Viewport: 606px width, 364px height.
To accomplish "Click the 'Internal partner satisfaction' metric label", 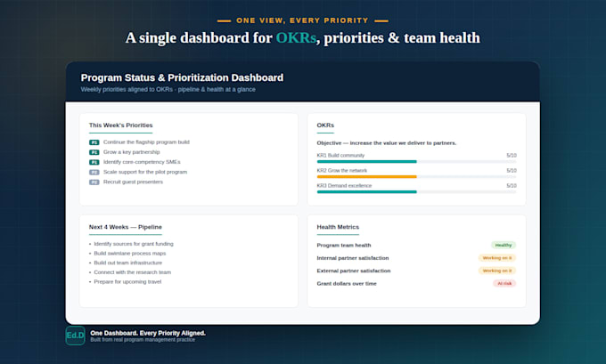I will click(353, 258).
